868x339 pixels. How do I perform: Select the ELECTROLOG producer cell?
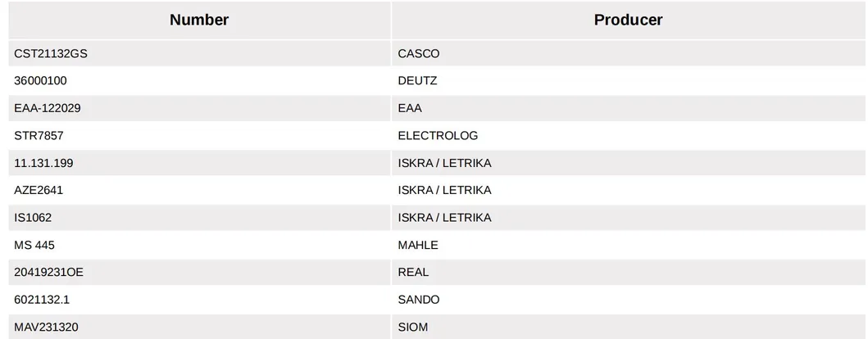(x=438, y=135)
